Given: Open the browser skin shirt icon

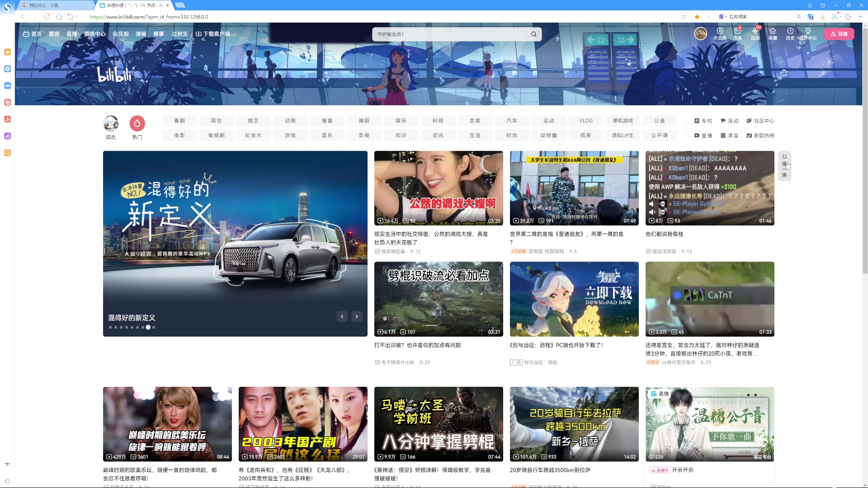Looking at the screenshot, I should 823,5.
